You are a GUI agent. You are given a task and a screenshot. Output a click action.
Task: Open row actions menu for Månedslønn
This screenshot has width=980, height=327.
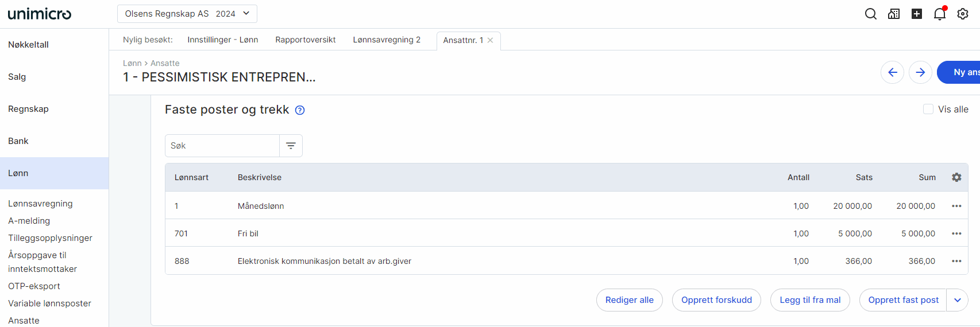(956, 206)
